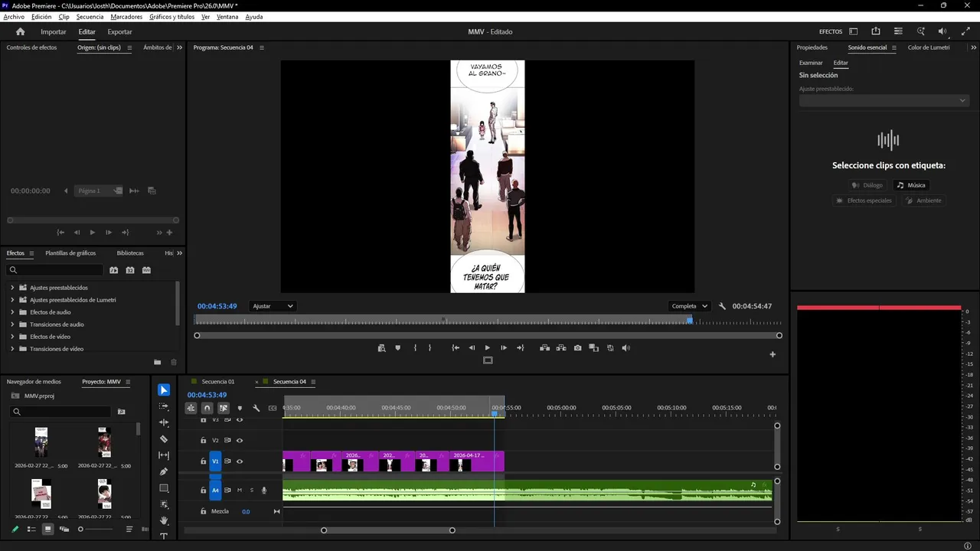The width and height of the screenshot is (980, 551).
Task: Select the Track Select Forward tool
Action: pyautogui.click(x=164, y=406)
